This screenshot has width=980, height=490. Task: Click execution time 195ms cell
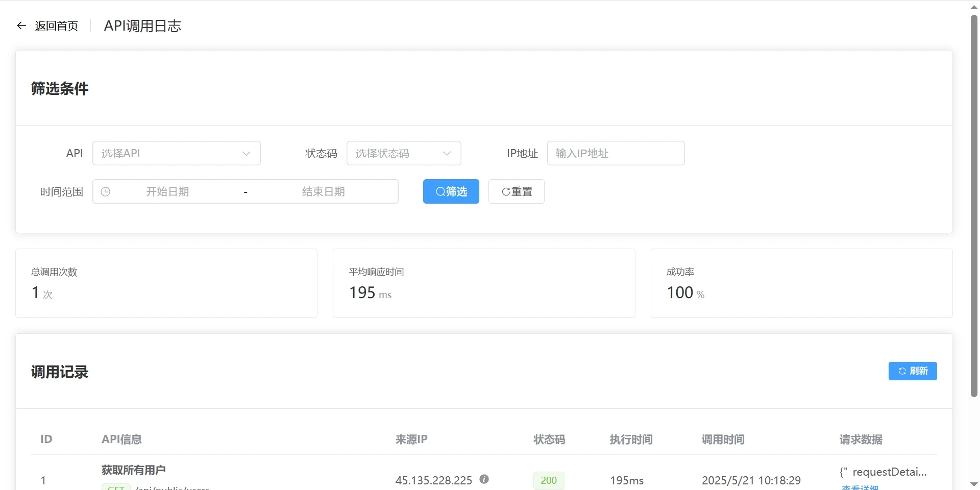coord(627,480)
